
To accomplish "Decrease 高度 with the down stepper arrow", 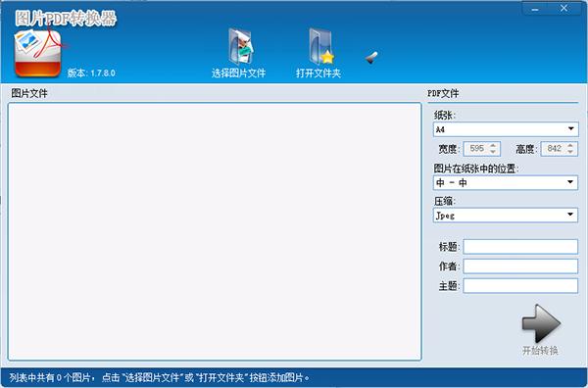I will click(570, 152).
